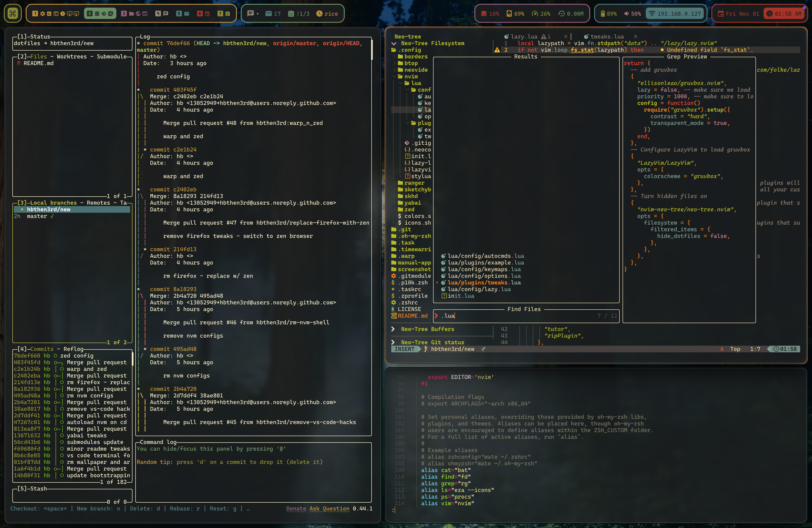Click the disk usage 69% indicator
The width and height of the screenshot is (812, 528).
click(x=515, y=14)
